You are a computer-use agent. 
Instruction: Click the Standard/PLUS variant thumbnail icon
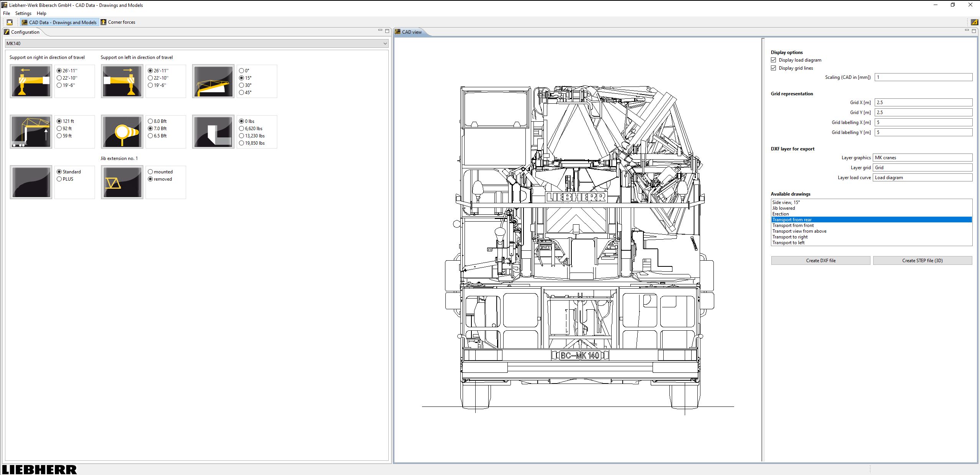point(31,182)
